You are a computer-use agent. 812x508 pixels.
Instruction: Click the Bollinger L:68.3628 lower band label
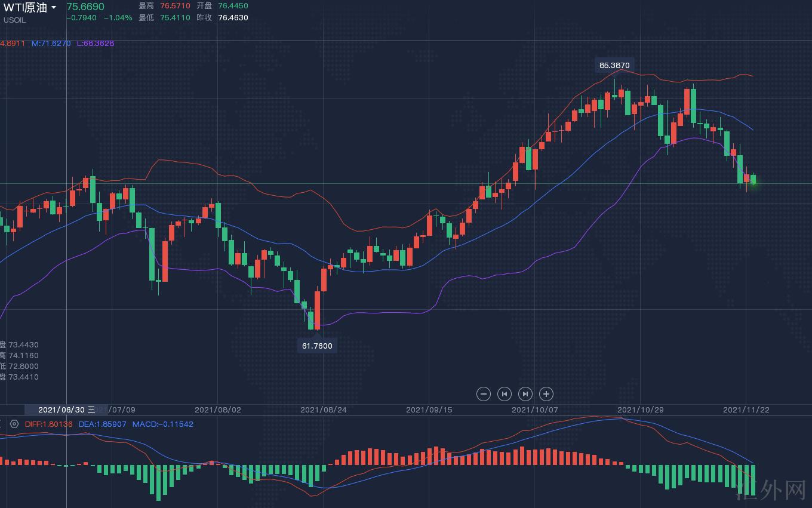(x=95, y=43)
